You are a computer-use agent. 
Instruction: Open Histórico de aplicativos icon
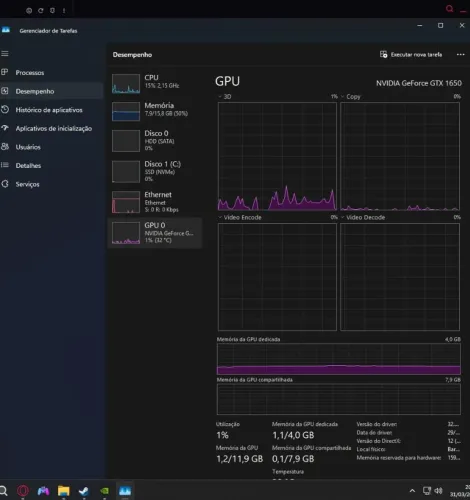click(5, 109)
